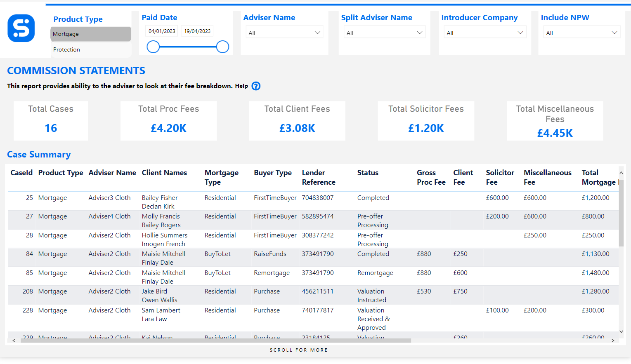Click client name Bailey Fisher
Image resolution: width=631 pixels, height=364 pixels.
coord(160,198)
